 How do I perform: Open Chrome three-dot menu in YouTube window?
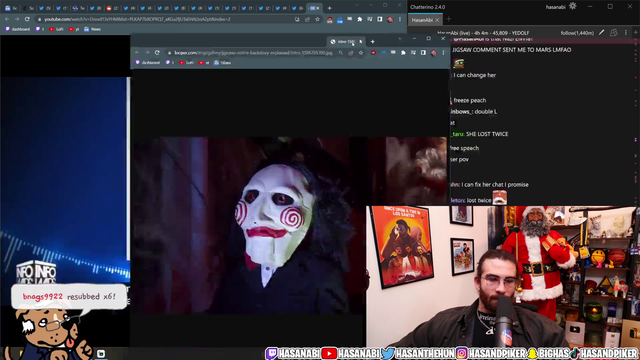coord(400,19)
